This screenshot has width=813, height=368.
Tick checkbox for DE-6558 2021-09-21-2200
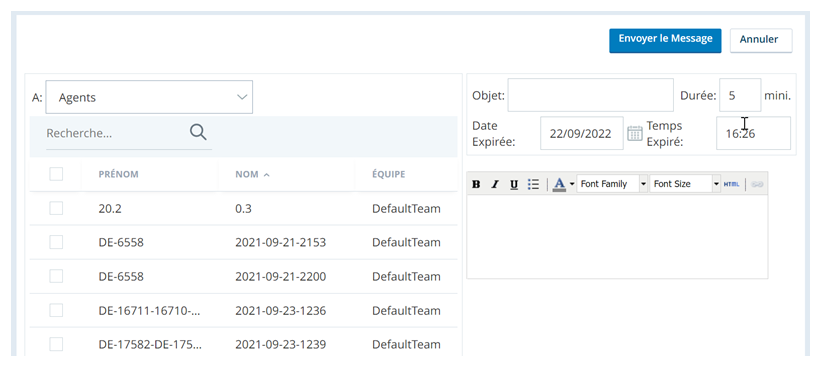56,276
